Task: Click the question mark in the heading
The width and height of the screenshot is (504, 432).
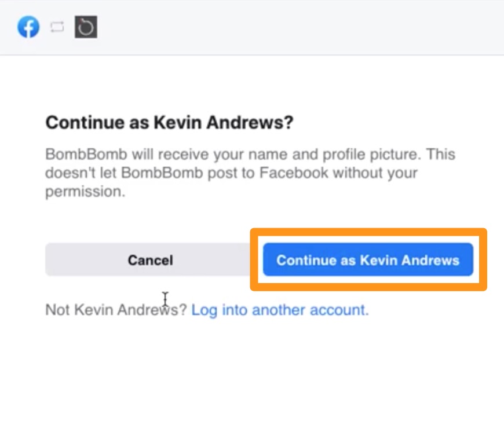Action: tap(288, 122)
